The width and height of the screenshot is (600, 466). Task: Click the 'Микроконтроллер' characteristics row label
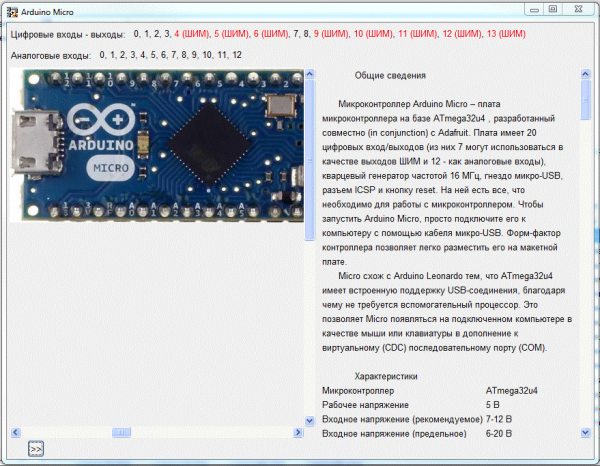358,391
